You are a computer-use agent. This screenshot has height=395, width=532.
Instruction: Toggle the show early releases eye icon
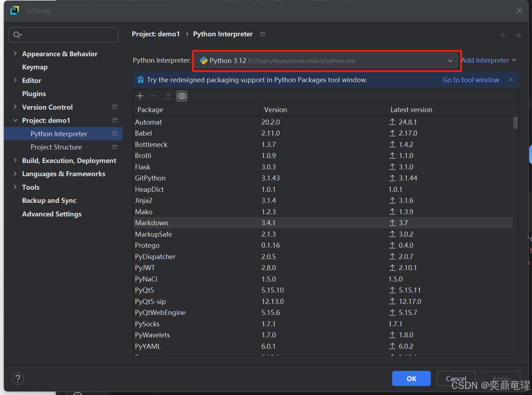(x=182, y=96)
